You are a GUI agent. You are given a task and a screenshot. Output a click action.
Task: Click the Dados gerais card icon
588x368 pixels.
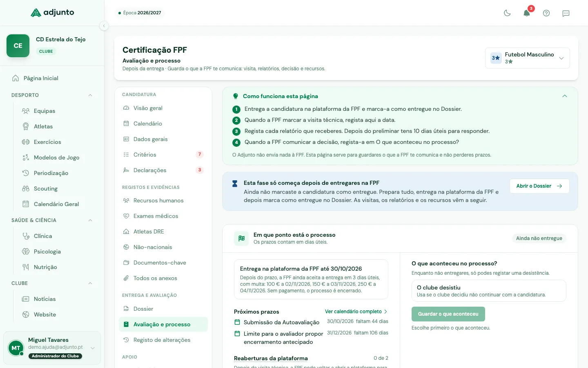coord(126,139)
